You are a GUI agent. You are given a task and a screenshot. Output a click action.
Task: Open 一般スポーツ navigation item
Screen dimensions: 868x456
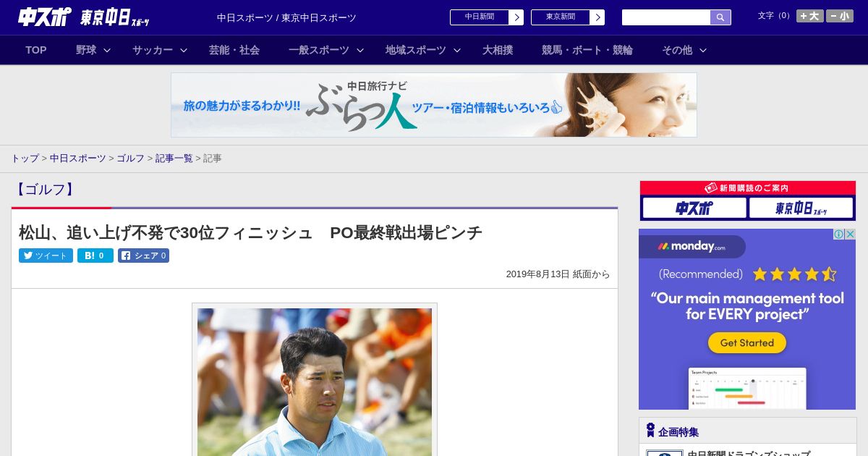319,50
